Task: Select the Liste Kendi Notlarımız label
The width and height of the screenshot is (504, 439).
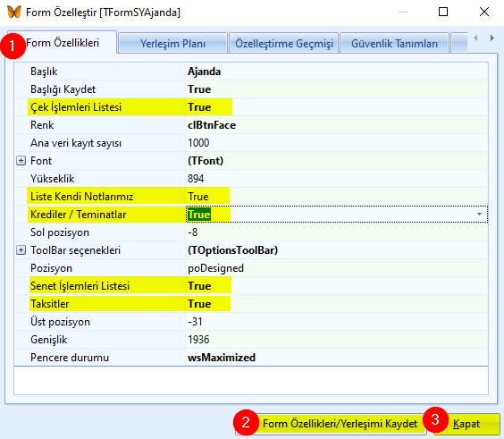Action: [81, 197]
